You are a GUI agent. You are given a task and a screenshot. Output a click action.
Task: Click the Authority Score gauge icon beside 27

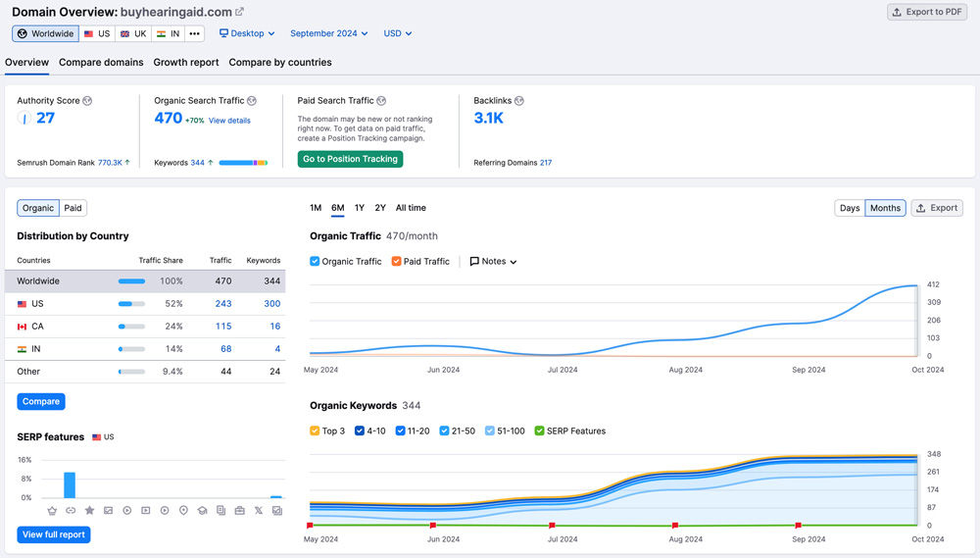tap(24, 118)
